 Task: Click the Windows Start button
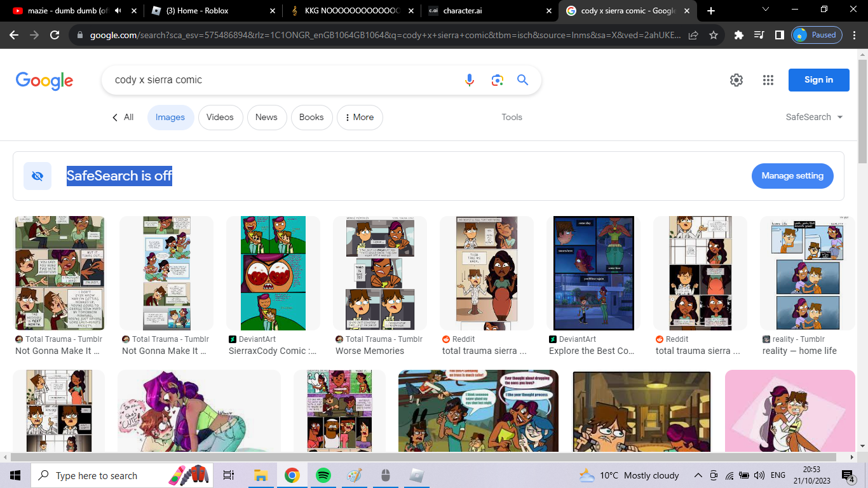15,475
